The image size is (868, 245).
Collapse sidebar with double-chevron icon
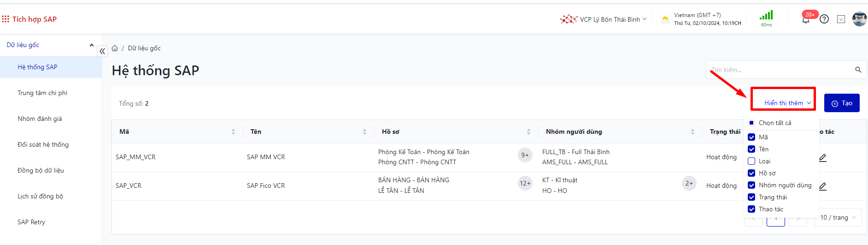tap(102, 51)
